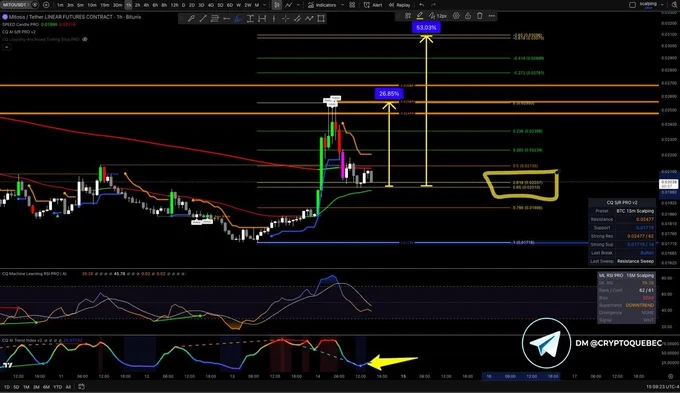Viewport: 680px width, 393px height.
Task: Select the rectangle shape tool
Action: (321, 19)
